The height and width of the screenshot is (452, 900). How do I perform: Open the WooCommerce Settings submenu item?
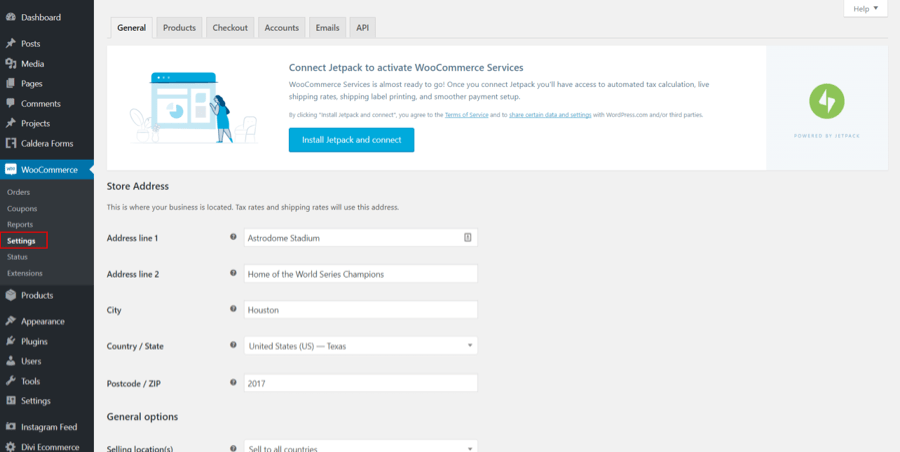[21, 241]
